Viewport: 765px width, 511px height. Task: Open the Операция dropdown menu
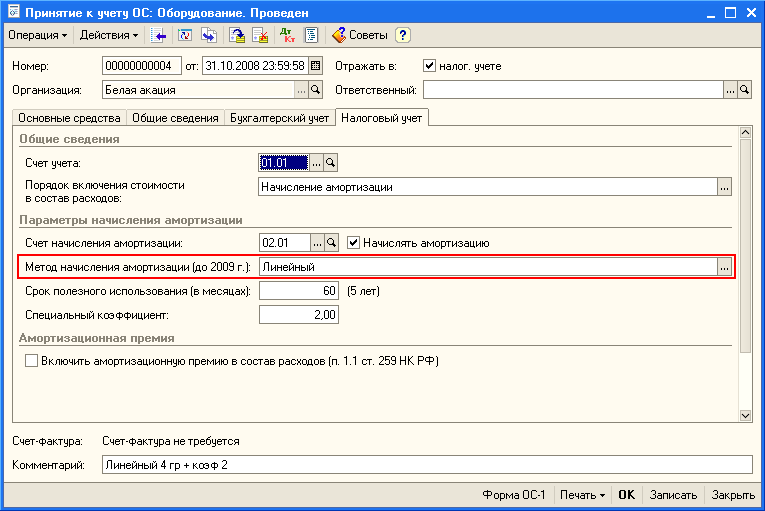pos(38,35)
